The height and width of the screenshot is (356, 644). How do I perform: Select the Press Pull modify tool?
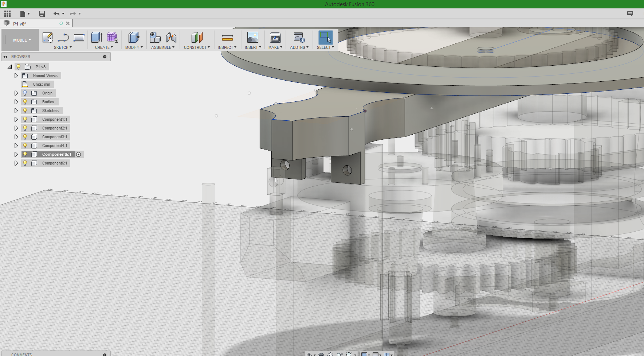(x=134, y=38)
